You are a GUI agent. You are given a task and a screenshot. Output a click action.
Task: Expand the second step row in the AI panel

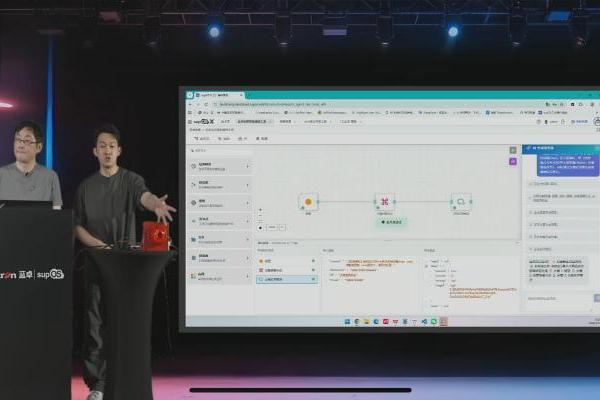562,198
